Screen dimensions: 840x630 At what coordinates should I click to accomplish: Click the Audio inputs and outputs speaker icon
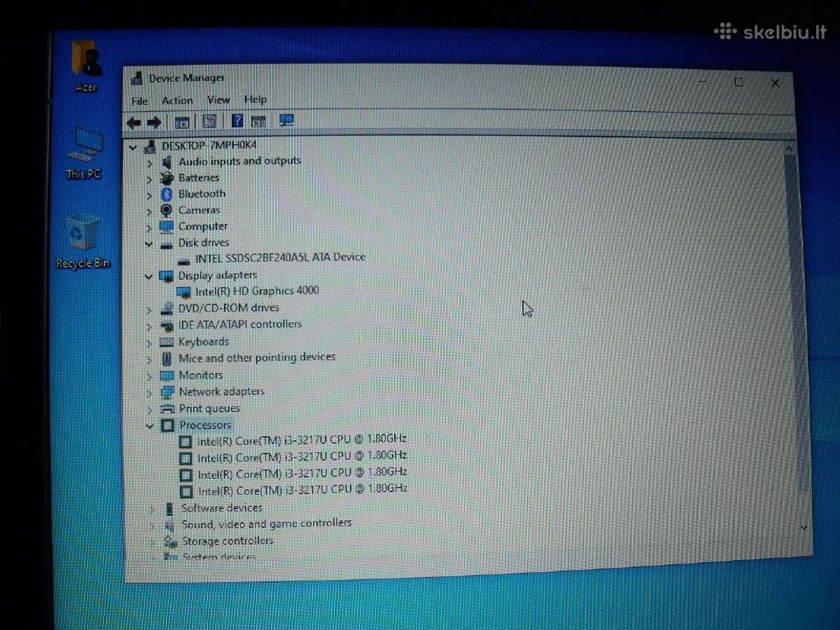pyautogui.click(x=167, y=162)
